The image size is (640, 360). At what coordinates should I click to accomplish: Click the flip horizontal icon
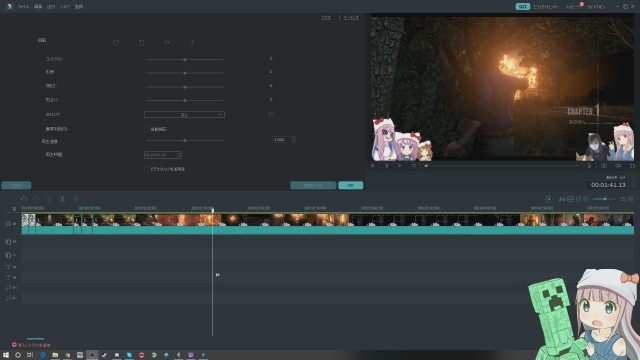[167, 42]
